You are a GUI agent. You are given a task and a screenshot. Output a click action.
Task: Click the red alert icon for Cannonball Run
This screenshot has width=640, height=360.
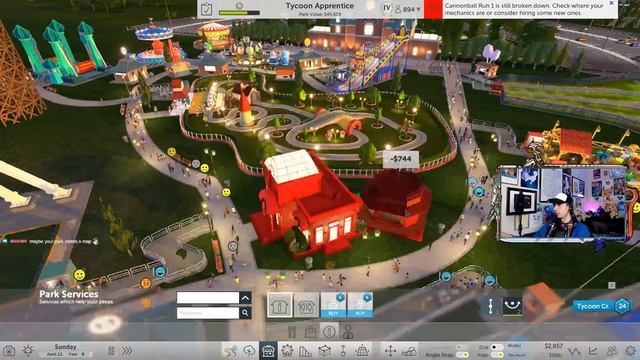tap(433, 9)
